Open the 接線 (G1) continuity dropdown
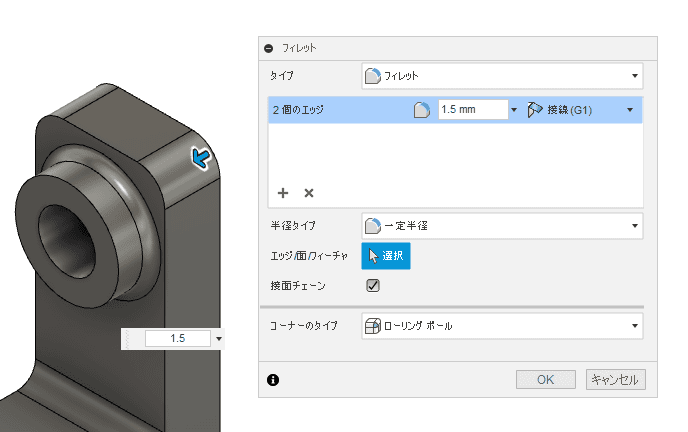The width and height of the screenshot is (688, 432). coord(630,110)
